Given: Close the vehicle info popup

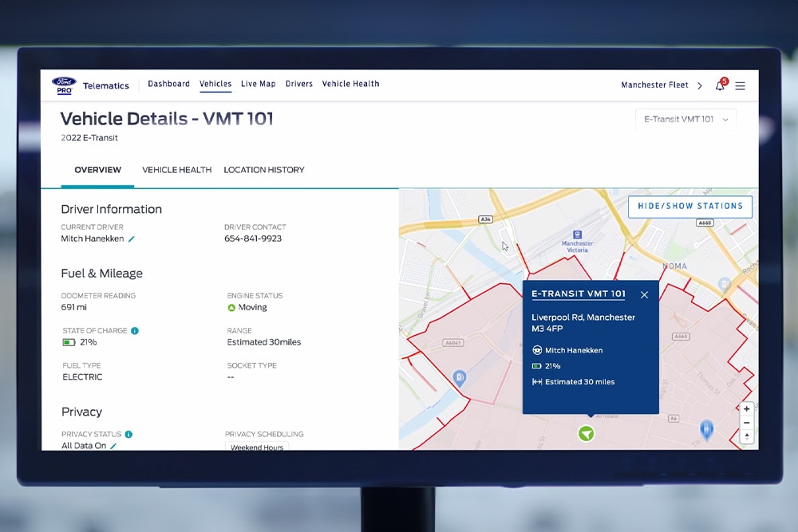Looking at the screenshot, I should coord(644,294).
